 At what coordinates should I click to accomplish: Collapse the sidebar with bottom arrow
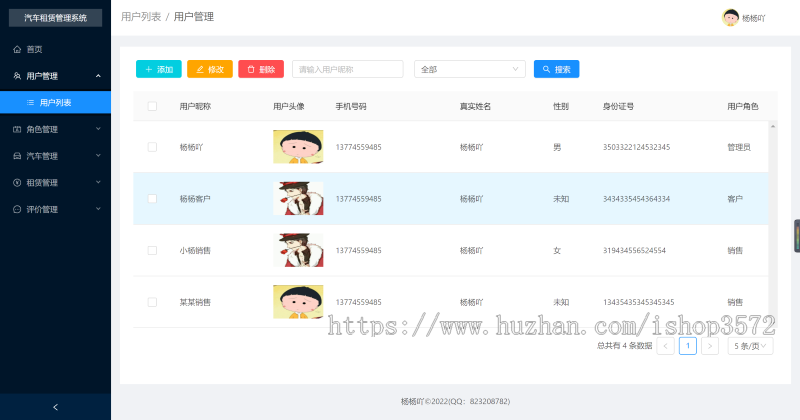(55, 407)
